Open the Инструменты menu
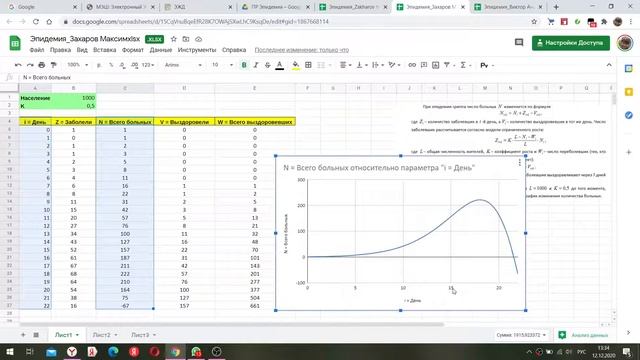 point(197,50)
